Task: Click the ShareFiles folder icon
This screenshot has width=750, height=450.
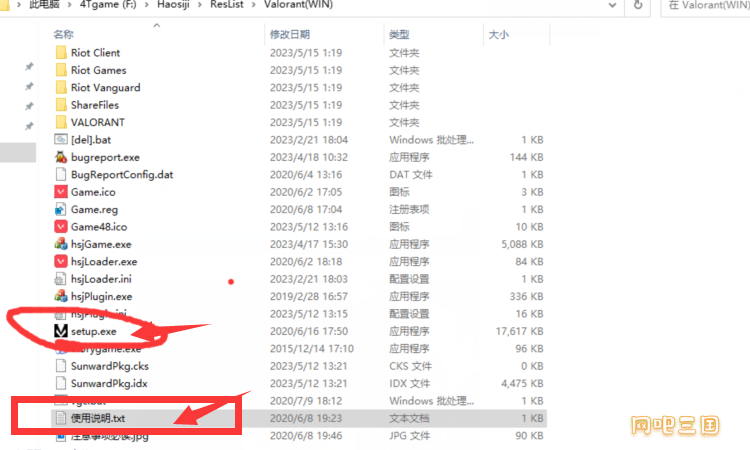Action: [x=61, y=105]
